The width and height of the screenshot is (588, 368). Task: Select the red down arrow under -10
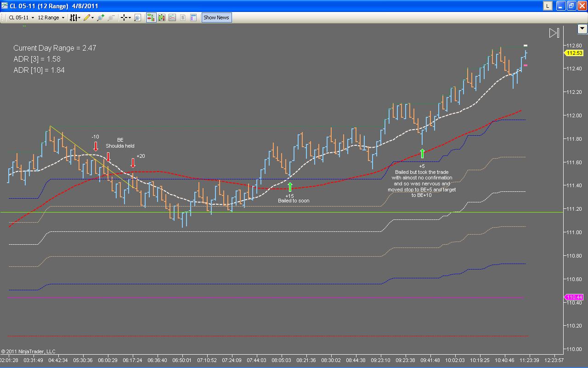[x=96, y=146]
